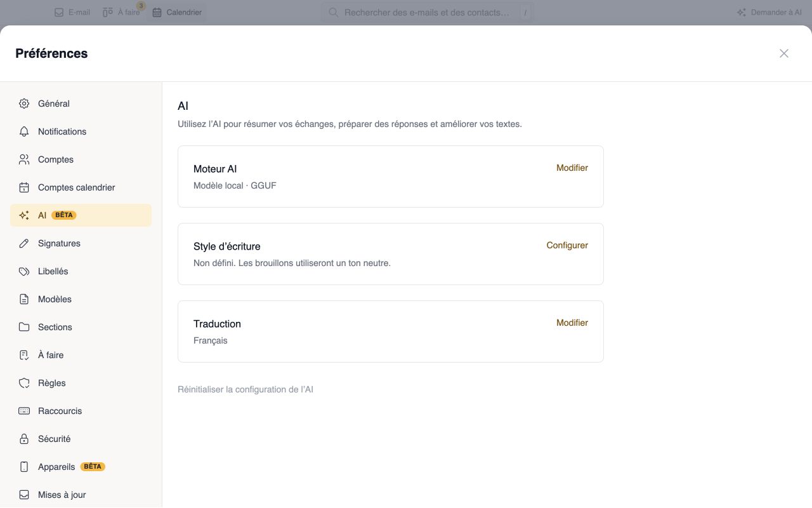Click the Raccourcis keyboard icon
Image resolution: width=812 pixels, height=508 pixels.
pyautogui.click(x=24, y=411)
